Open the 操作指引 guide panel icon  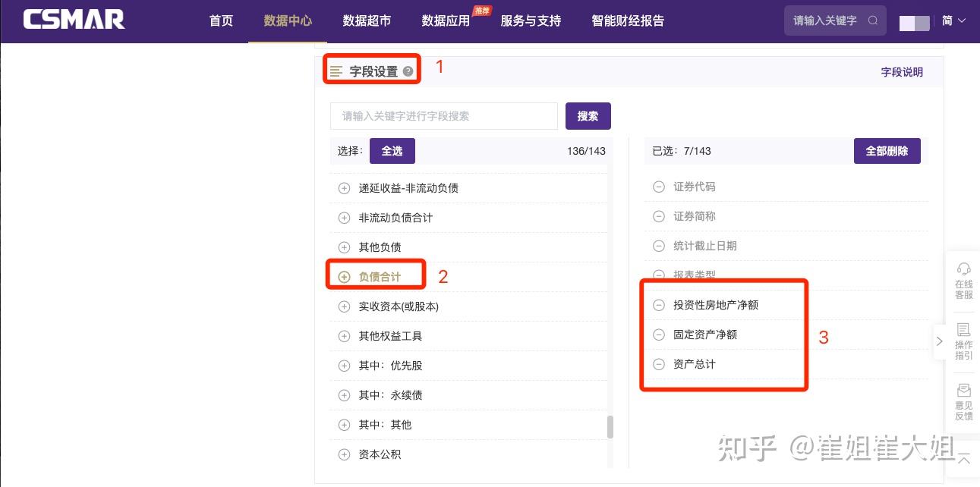[x=963, y=340]
